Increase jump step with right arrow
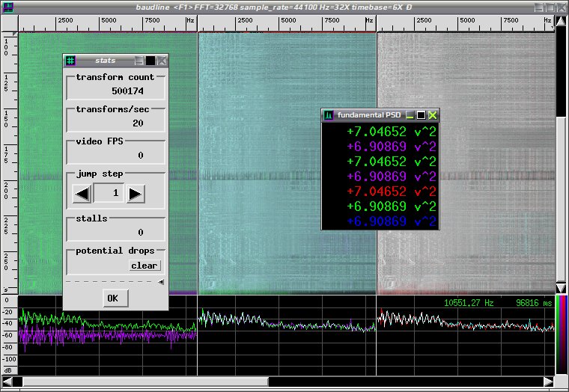 (136, 194)
